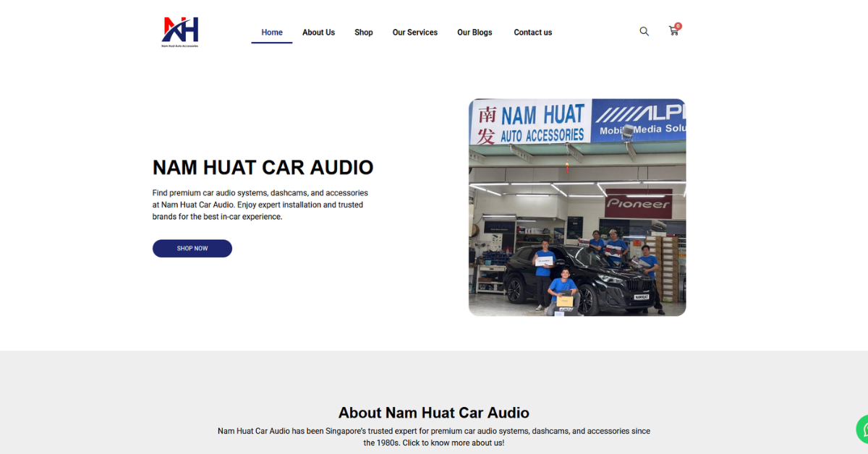Image resolution: width=868 pixels, height=454 pixels.
Task: Open the search magnifier icon
Action: (644, 31)
